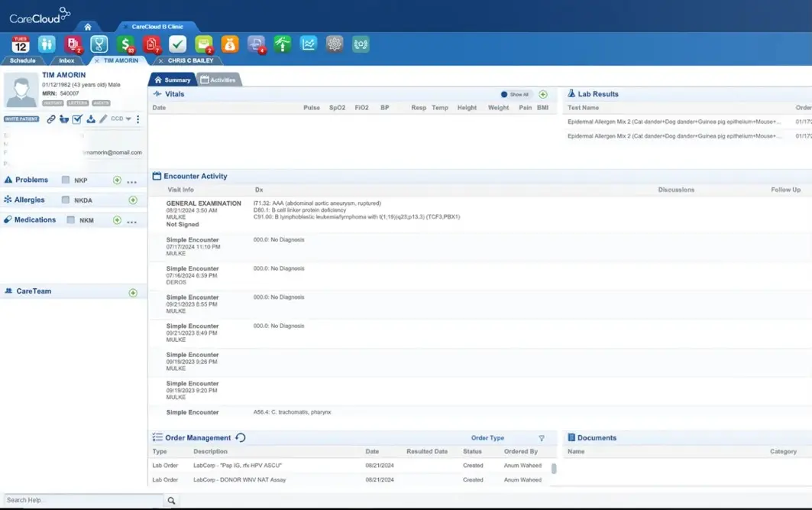Image resolution: width=812 pixels, height=510 pixels.
Task: Select the green dollar sign billing icon
Action: [x=125, y=44]
